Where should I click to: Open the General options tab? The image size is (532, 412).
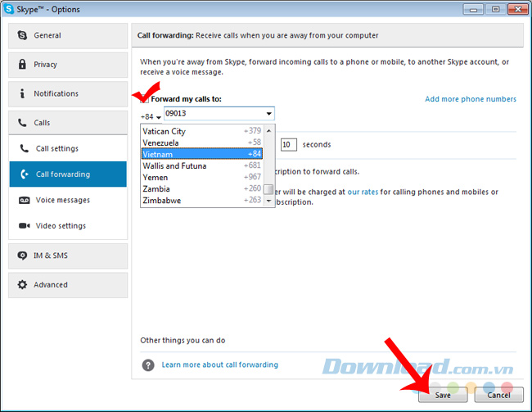(x=68, y=35)
